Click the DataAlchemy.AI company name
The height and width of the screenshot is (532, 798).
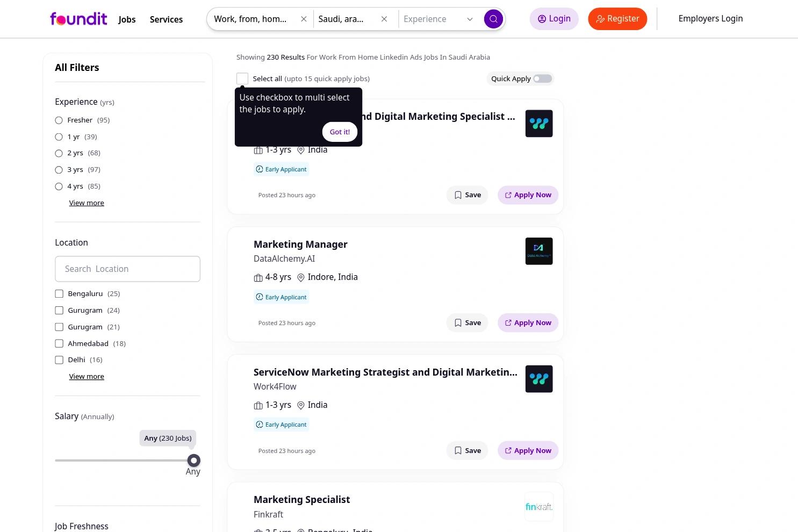pos(284,258)
